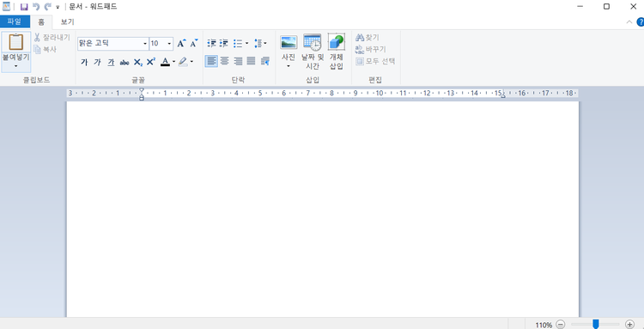This screenshot has height=329, width=644.
Task: Switch to the 보기 tab
Action: [68, 22]
